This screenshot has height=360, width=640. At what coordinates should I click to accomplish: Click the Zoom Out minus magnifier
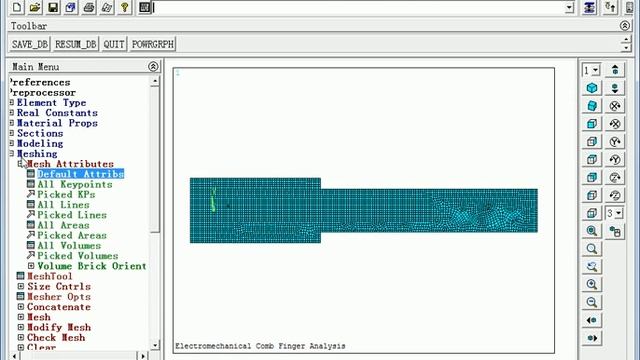click(592, 302)
